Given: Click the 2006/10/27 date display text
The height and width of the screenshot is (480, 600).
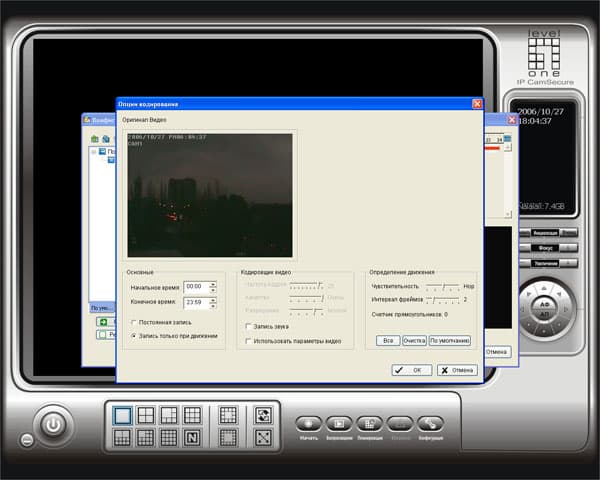Looking at the screenshot, I should pos(540,112).
